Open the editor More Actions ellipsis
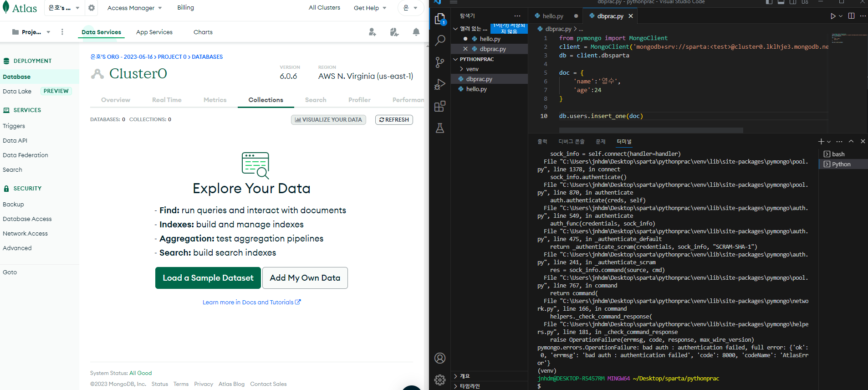This screenshot has width=868, height=390. coord(863,16)
